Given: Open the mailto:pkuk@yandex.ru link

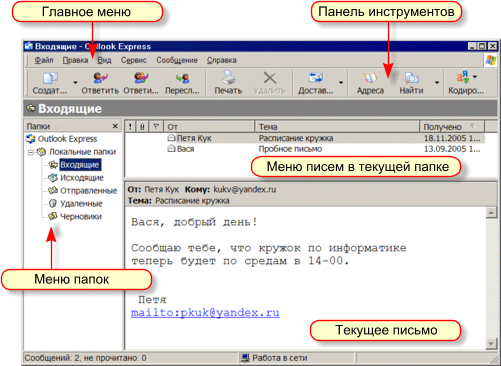Looking at the screenshot, I should [x=205, y=313].
